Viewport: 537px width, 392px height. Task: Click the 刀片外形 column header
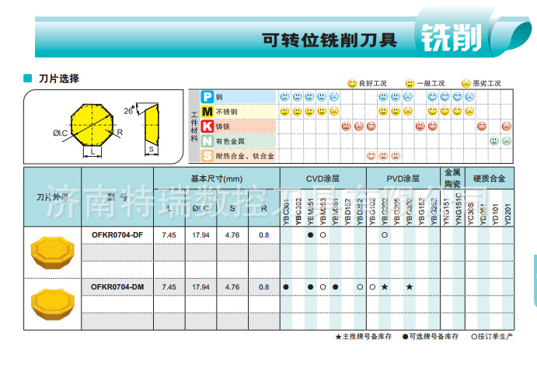click(x=52, y=197)
